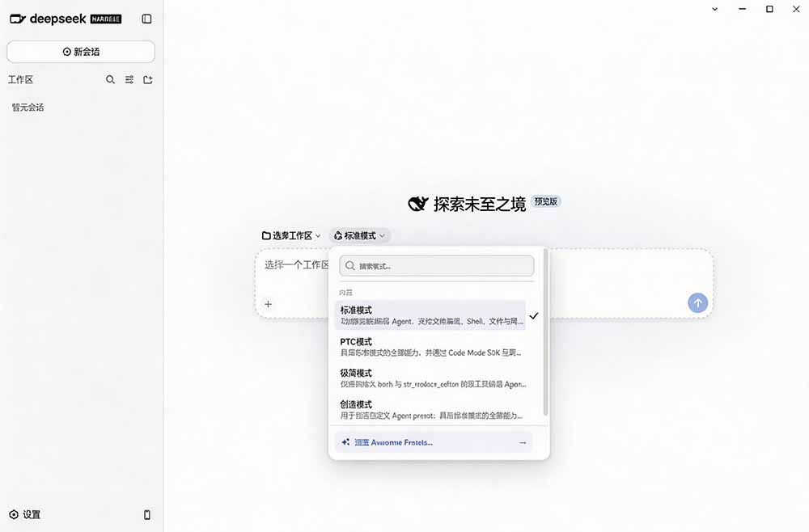This screenshot has height=532, width=809.
Task: Collapse the sidebar with the panel icon
Action: (x=146, y=19)
